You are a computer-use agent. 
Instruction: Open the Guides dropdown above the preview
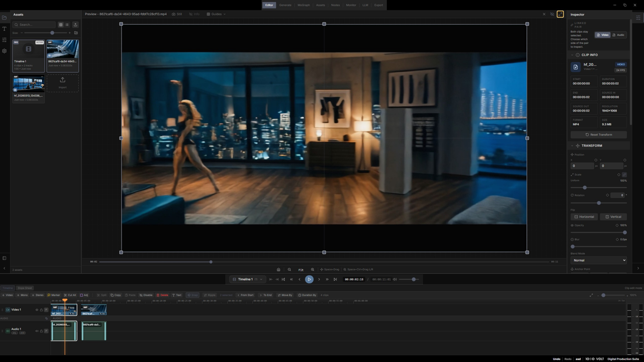(216, 14)
